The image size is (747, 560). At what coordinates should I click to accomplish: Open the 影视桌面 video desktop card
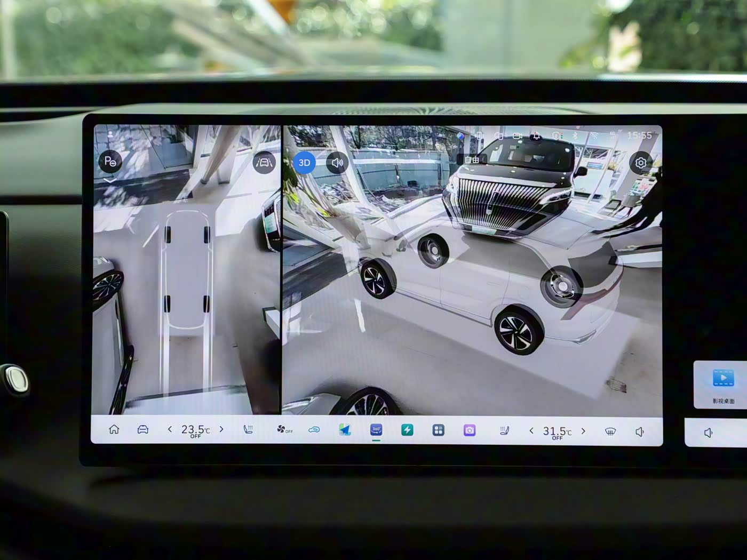tap(723, 384)
